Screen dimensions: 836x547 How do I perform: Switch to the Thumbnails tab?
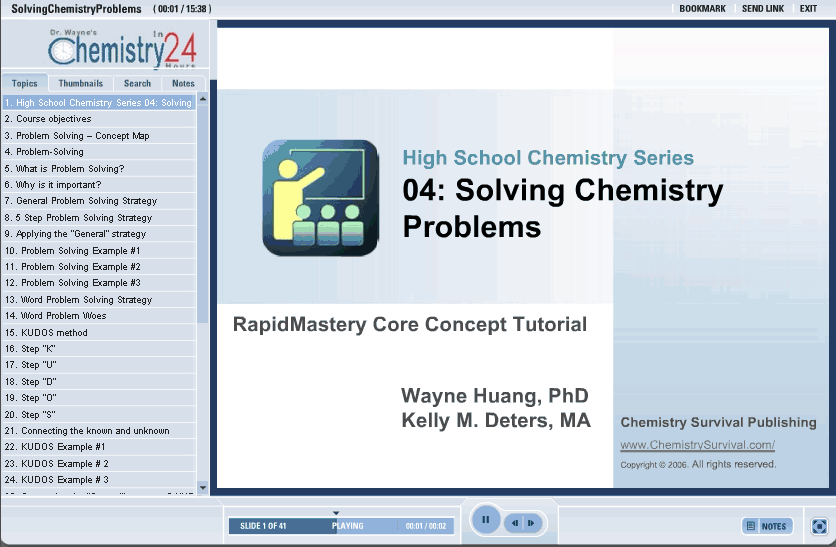80,84
